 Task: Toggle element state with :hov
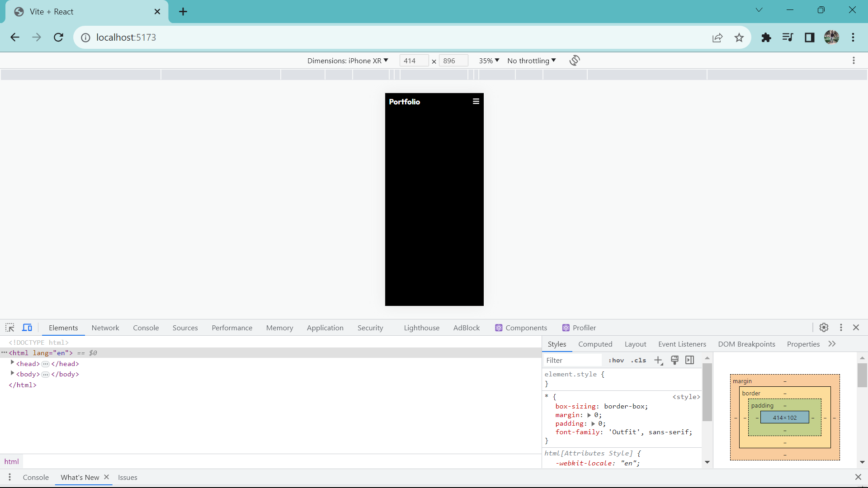[x=616, y=360]
